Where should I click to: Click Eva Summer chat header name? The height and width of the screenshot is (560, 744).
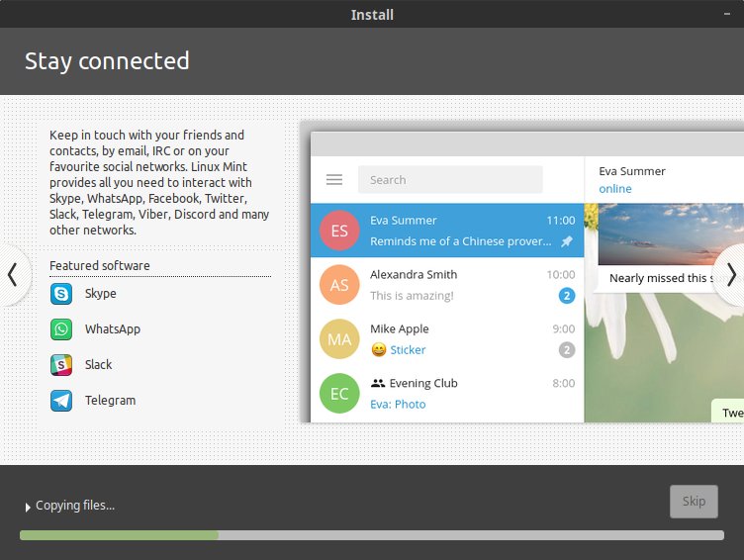[x=632, y=171]
